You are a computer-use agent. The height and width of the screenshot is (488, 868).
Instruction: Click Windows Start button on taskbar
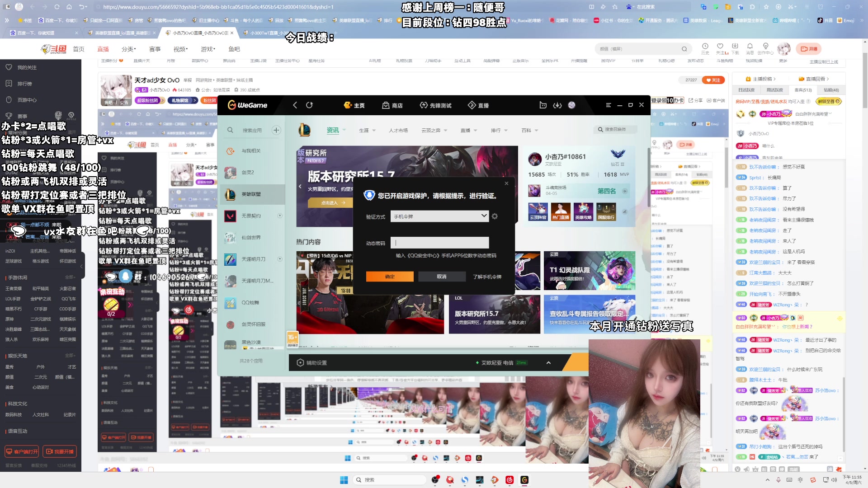tap(344, 480)
